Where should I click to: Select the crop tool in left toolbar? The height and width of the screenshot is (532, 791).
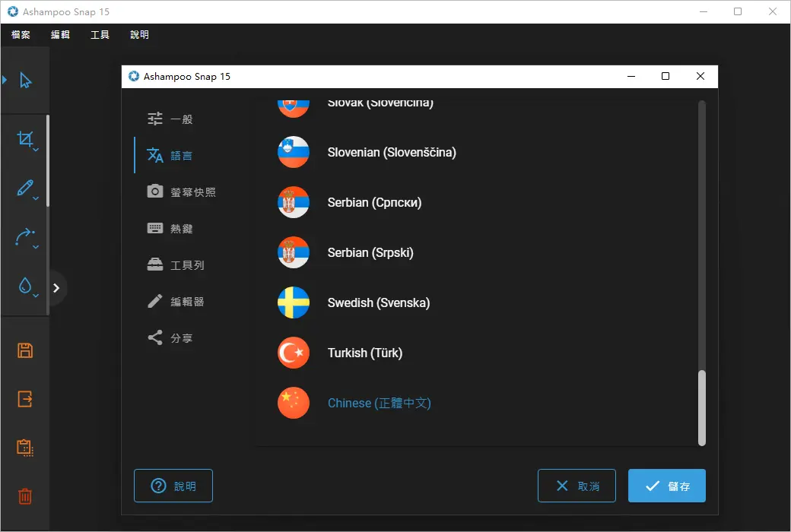tap(24, 138)
